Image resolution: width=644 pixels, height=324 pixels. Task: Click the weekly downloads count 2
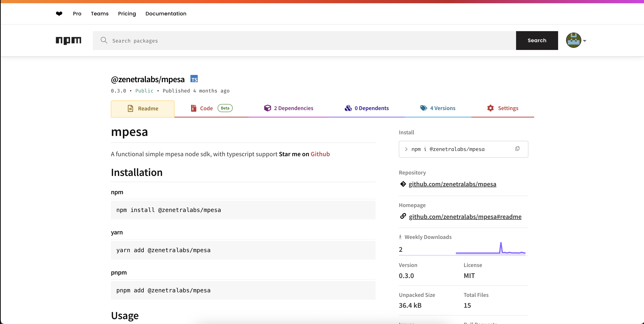coord(401,250)
